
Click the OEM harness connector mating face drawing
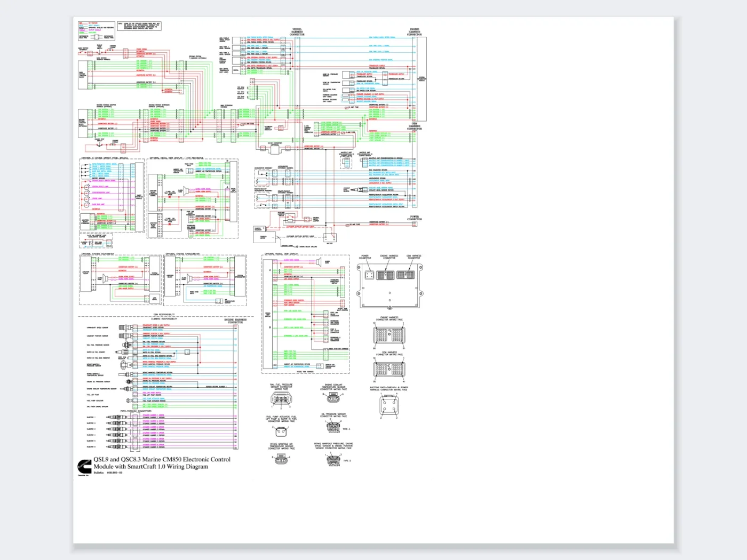point(389,369)
